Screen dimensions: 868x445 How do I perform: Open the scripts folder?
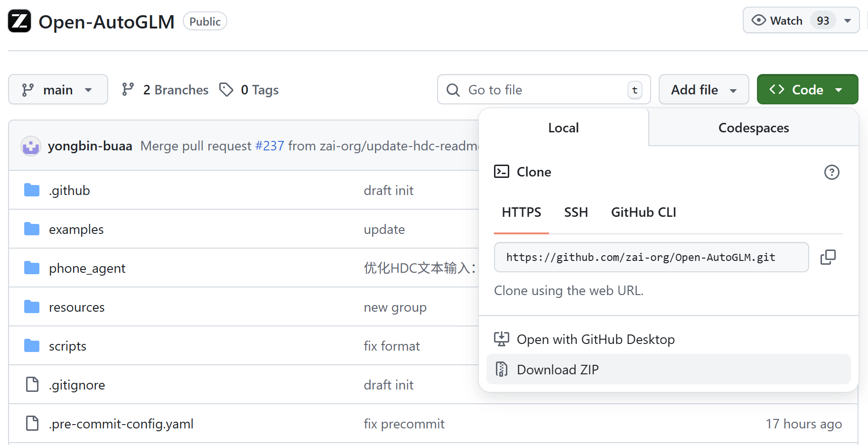tap(67, 346)
